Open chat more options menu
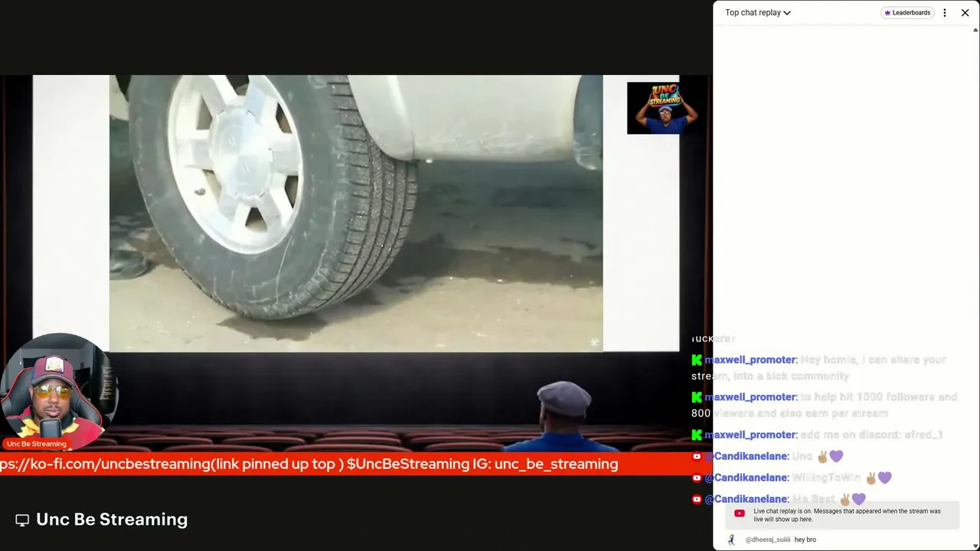 click(945, 12)
